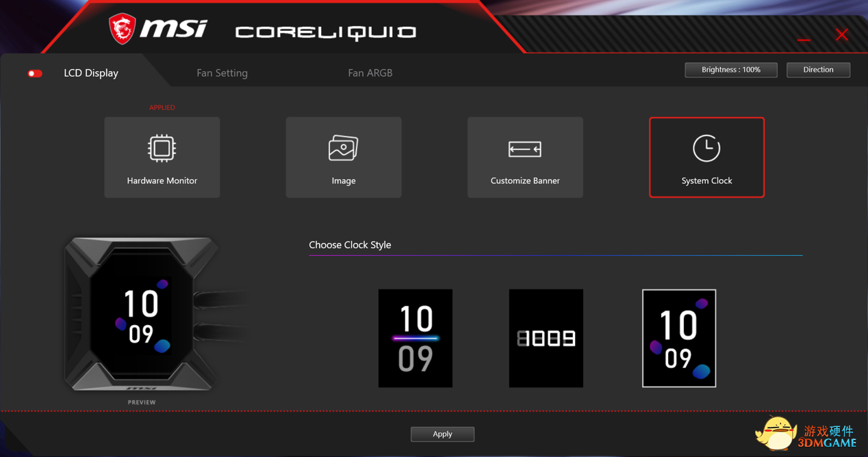Screen dimensions: 868x457
Task: Choose the clock style with gradient divider line
Action: pyautogui.click(x=416, y=338)
